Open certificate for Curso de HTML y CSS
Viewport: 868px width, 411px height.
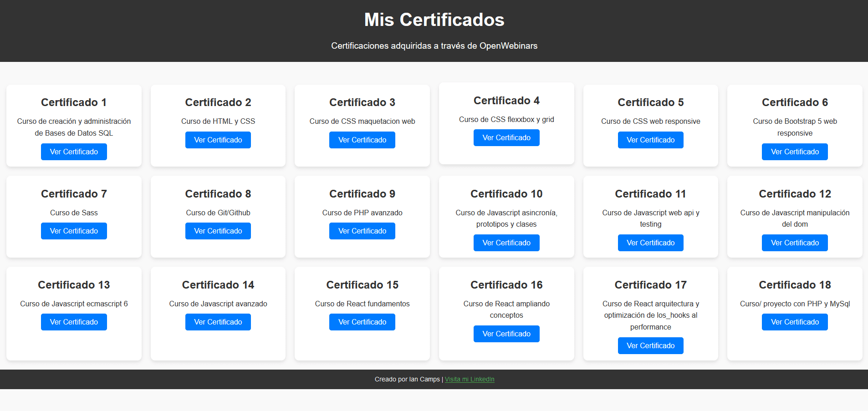(x=218, y=140)
